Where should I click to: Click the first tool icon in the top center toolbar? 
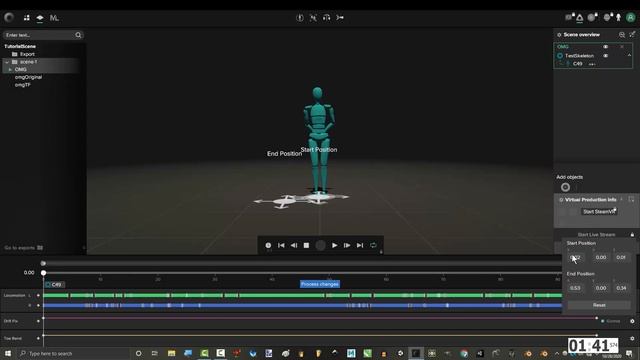[300, 18]
